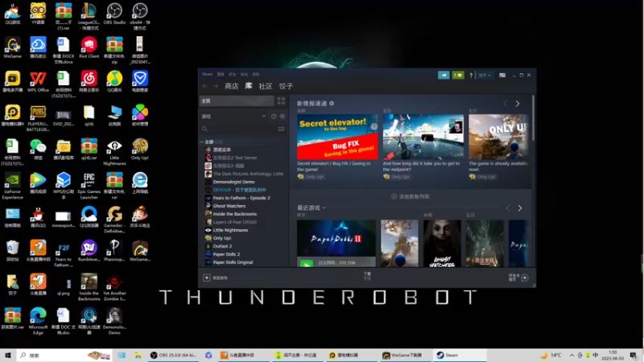
Task: Click Add new shelf
Action: pyautogui.click(x=411, y=196)
